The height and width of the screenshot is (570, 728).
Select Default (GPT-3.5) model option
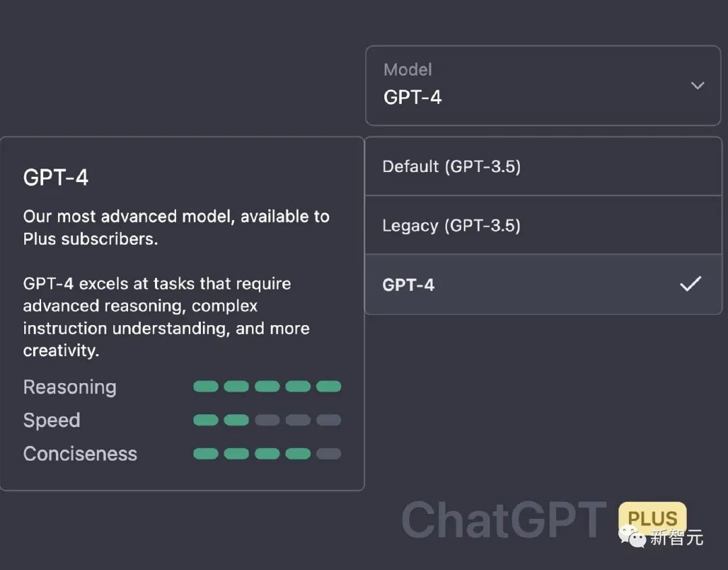pyautogui.click(x=452, y=167)
